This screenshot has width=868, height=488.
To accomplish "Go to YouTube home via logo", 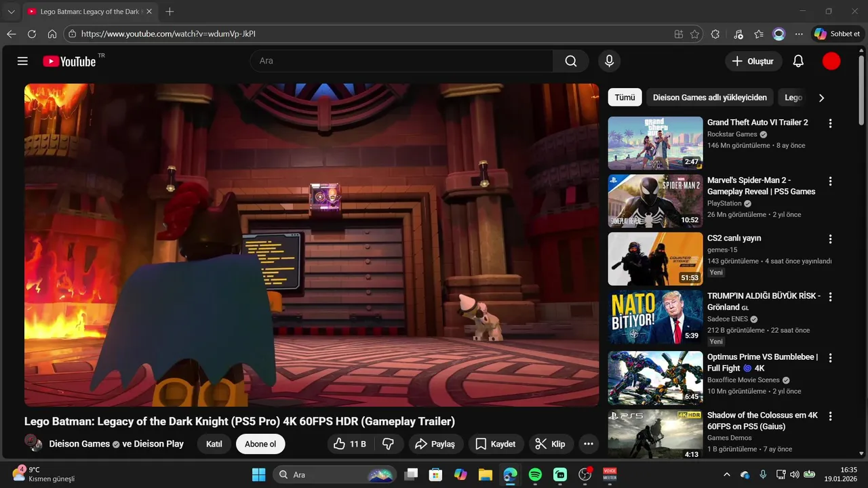I will coord(69,61).
